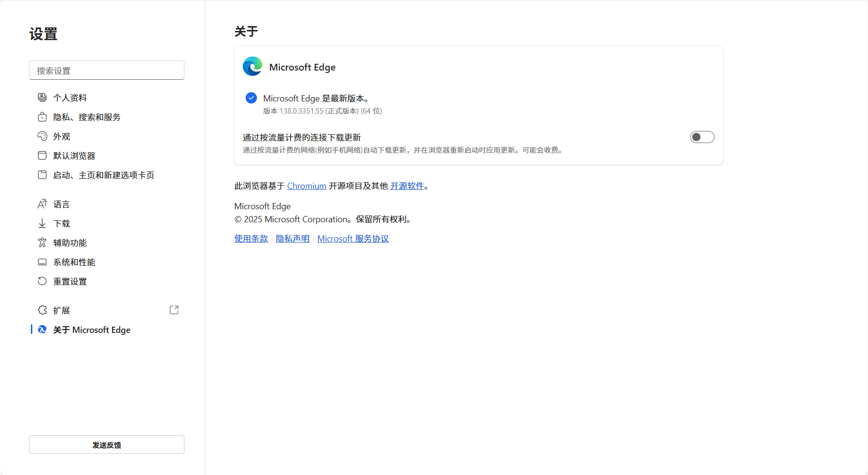Image resolution: width=868 pixels, height=475 pixels.
Task: Click the language icon beside 语言
Action: click(x=42, y=203)
